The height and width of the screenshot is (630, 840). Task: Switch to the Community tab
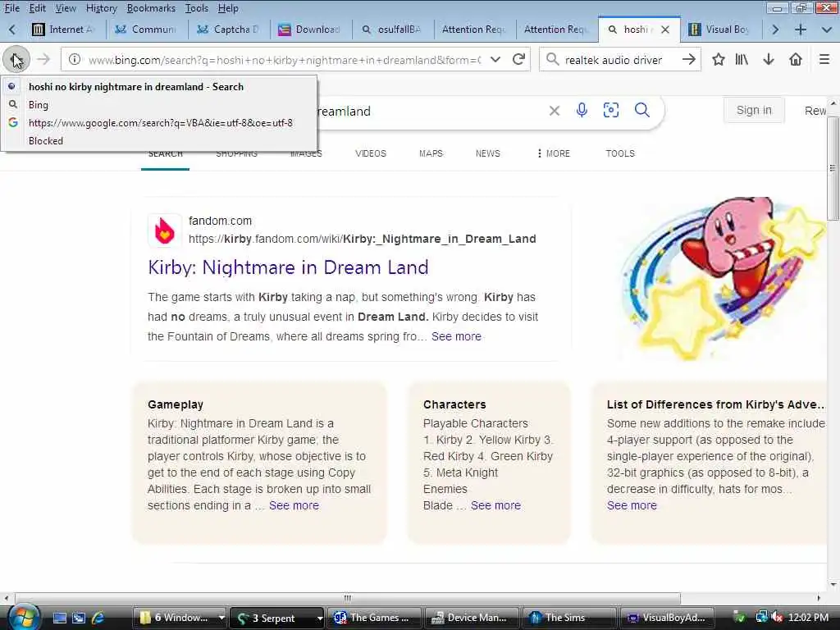pos(147,30)
